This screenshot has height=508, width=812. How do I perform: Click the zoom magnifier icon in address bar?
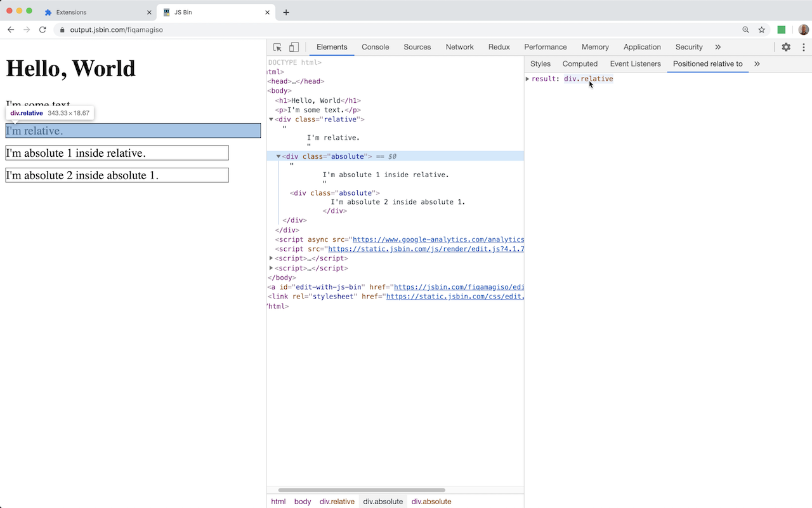746,29
